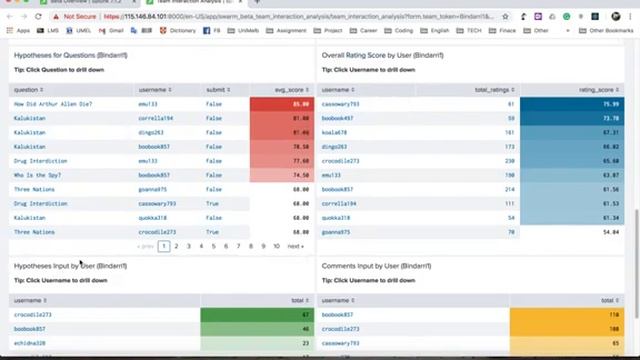Expand the English bookmark folder
The height and width of the screenshot is (360, 640).
[x=435, y=31]
